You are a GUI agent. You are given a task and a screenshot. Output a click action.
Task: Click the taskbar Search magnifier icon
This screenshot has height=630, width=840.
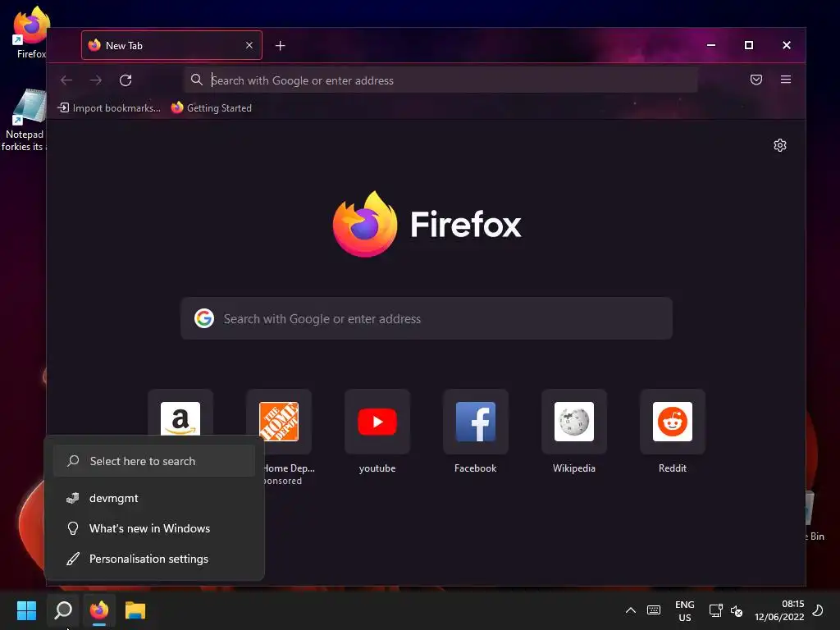coord(63,610)
